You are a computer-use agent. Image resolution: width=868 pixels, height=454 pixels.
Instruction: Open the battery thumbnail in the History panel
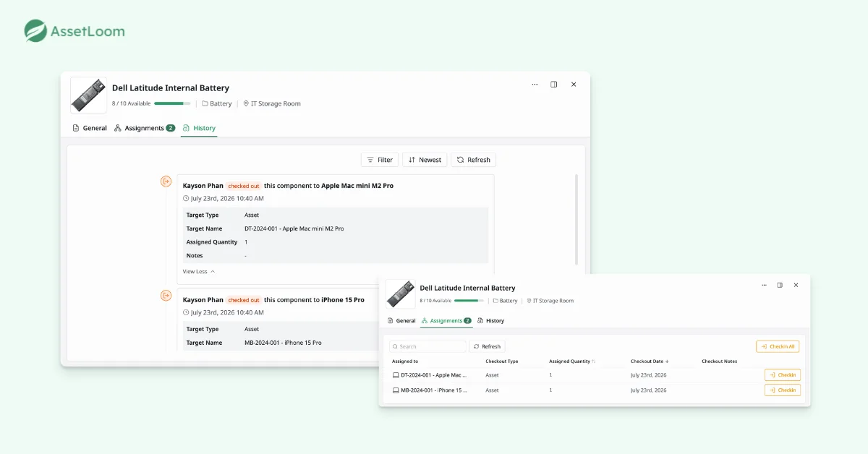point(88,95)
